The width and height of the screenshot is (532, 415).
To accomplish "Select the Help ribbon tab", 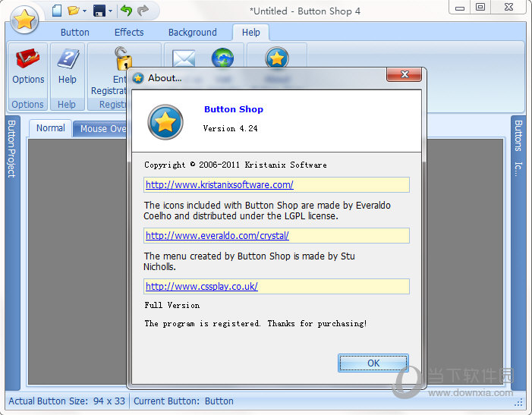I will click(x=250, y=32).
